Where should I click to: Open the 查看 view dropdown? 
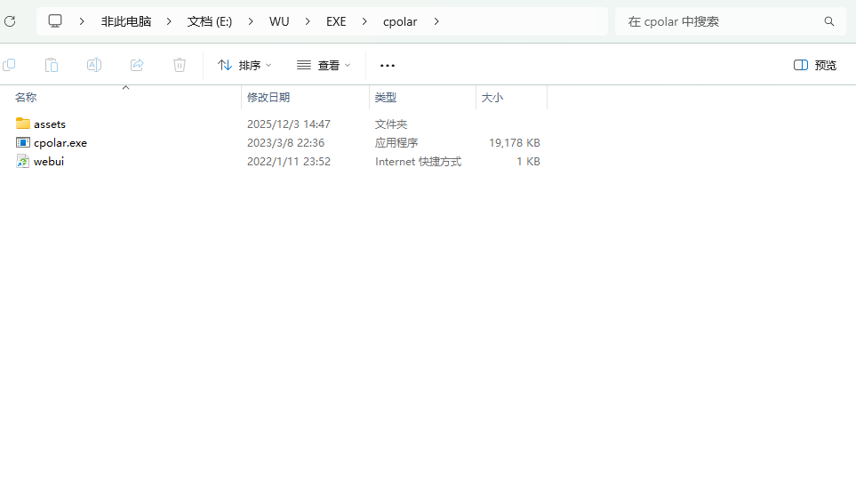pyautogui.click(x=324, y=65)
